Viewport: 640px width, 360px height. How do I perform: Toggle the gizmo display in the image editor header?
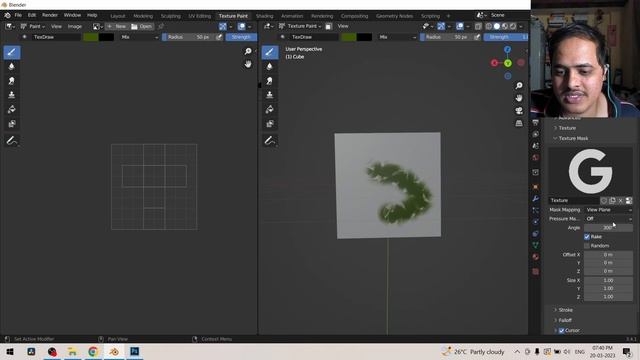(x=223, y=27)
